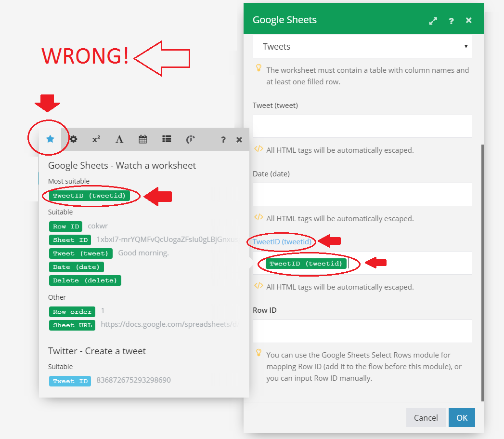Select the mapped TweetID token in the field
The height and width of the screenshot is (439, 504).
coord(306,264)
